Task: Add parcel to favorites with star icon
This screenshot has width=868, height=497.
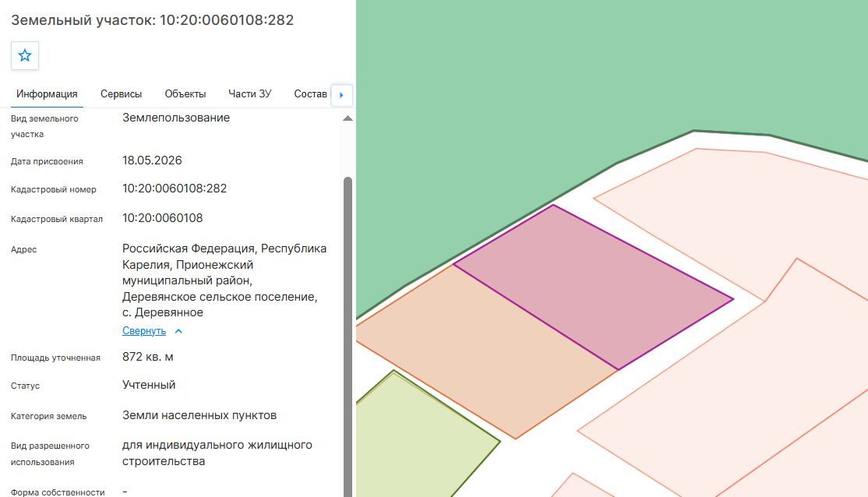Action: (25, 55)
